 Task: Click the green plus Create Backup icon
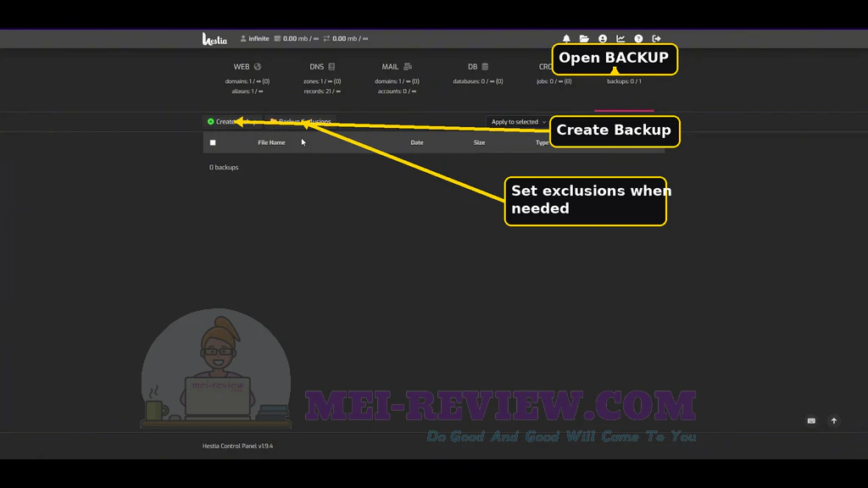coord(210,122)
